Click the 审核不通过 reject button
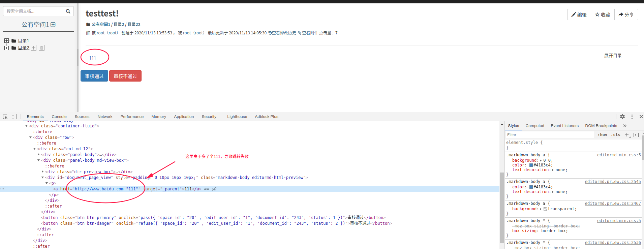Viewport: 644px width, 249px height. (x=125, y=76)
